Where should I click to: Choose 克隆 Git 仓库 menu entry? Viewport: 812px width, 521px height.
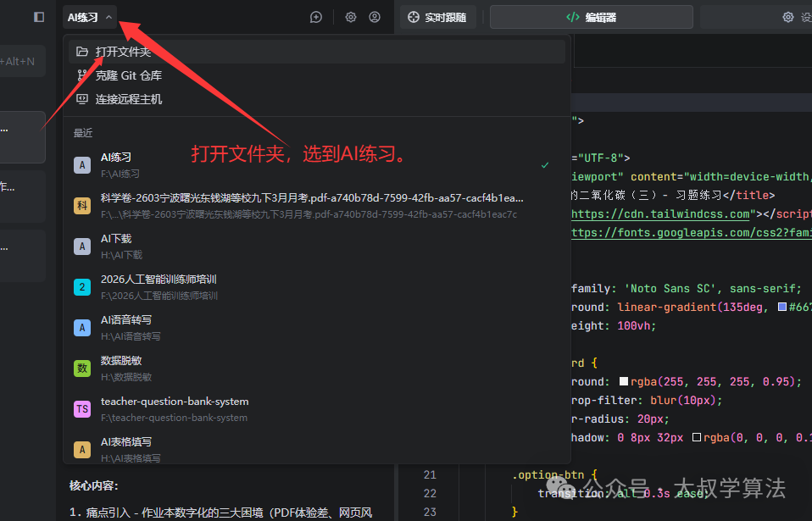(316, 75)
